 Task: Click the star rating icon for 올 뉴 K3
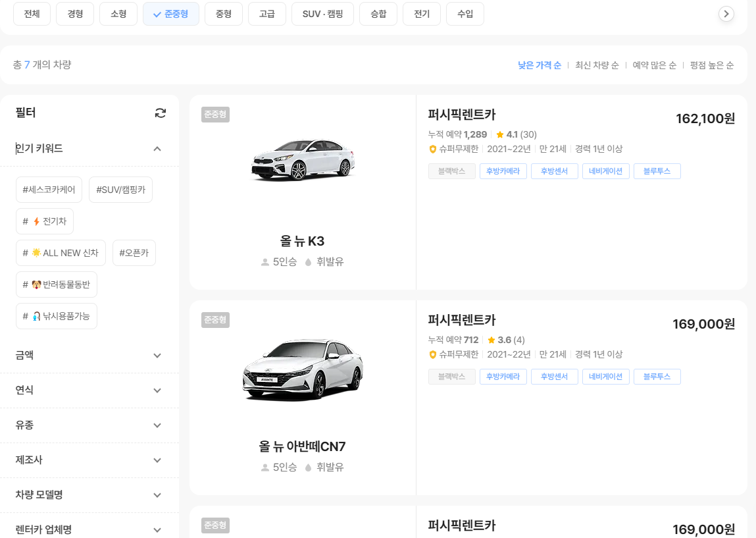point(500,134)
